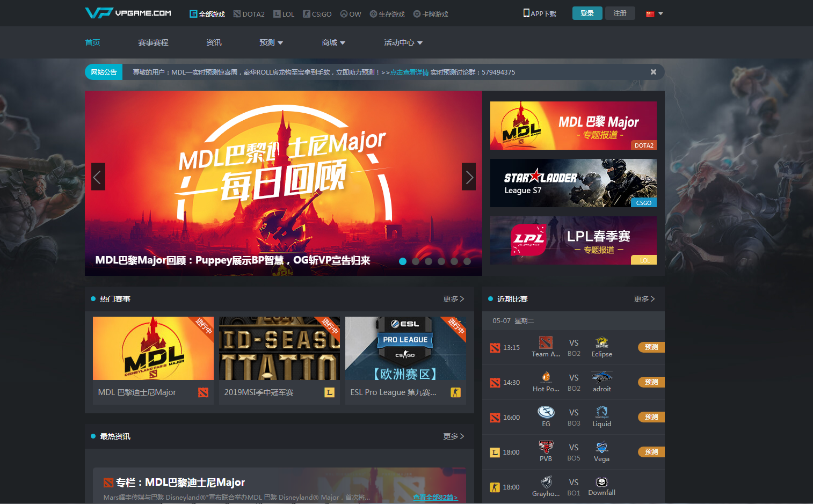Expand the 商城 dropdown menu
Screen dimensions: 813x504
[x=333, y=42]
